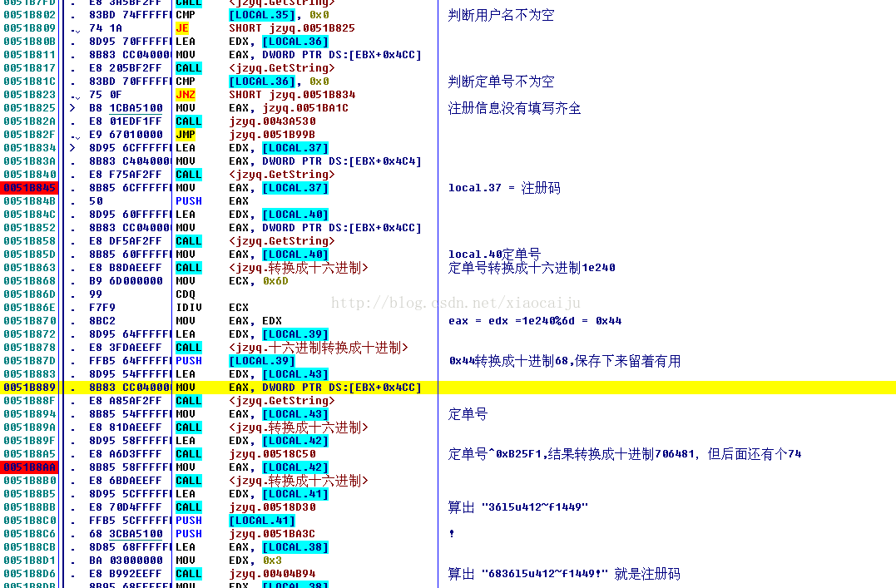This screenshot has width=896, height=588.
Task: Select hex bytes B8 1CBA5100
Action: (x=126, y=108)
